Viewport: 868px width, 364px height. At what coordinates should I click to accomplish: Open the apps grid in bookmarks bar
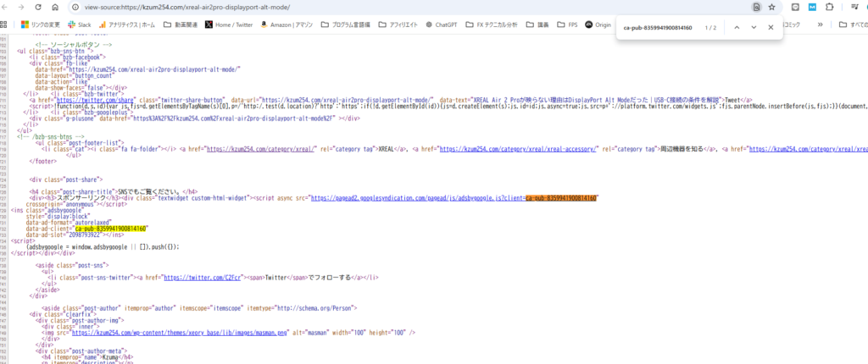pyautogui.click(x=8, y=25)
